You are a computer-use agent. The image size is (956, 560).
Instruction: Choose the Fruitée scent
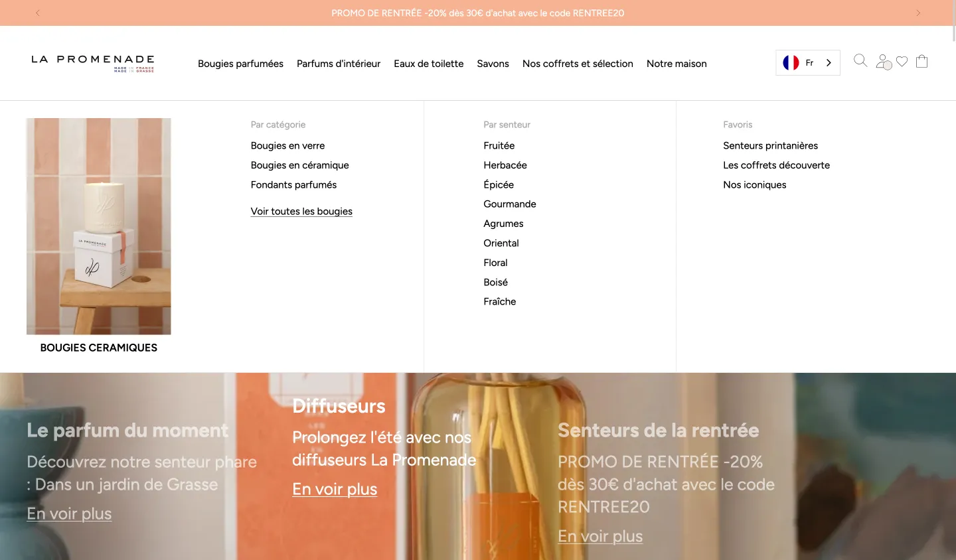[x=499, y=145]
